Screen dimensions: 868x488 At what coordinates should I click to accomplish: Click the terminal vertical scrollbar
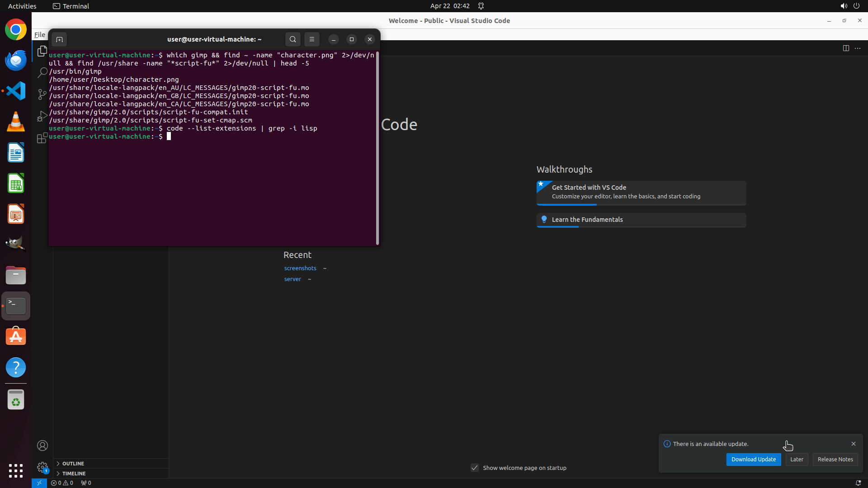click(x=377, y=149)
